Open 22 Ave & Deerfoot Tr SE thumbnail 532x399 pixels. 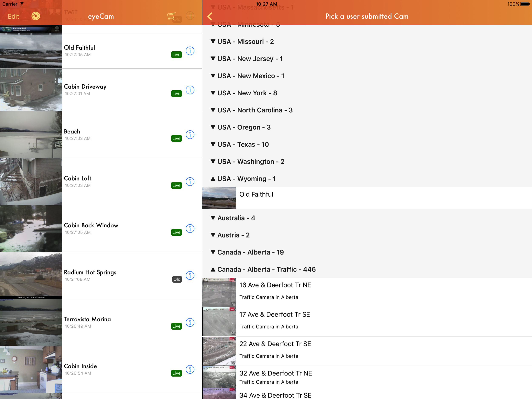coord(219,351)
